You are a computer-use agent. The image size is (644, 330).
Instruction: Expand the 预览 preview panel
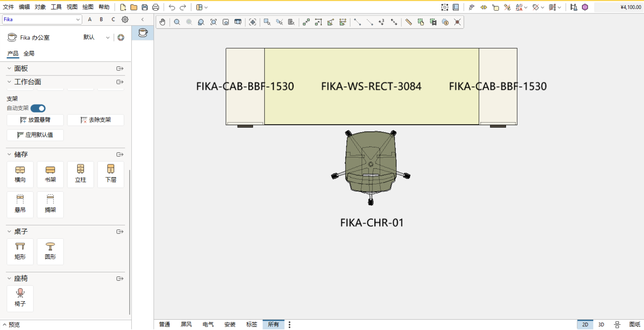coord(11,325)
